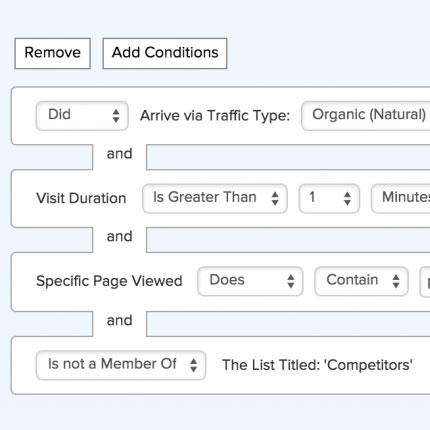The height and width of the screenshot is (430, 430).
Task: Click the Arrive via Traffic Type label
Action: (x=215, y=116)
